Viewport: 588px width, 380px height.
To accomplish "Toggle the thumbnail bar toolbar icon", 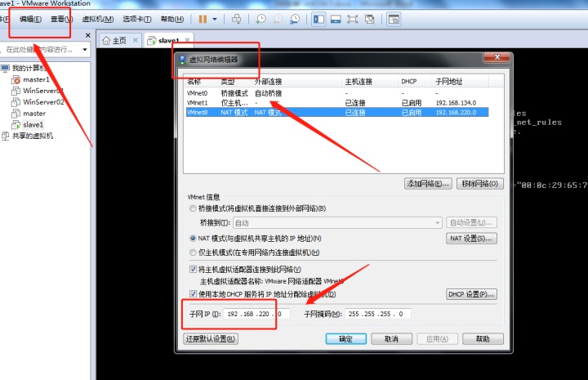I will click(x=336, y=19).
